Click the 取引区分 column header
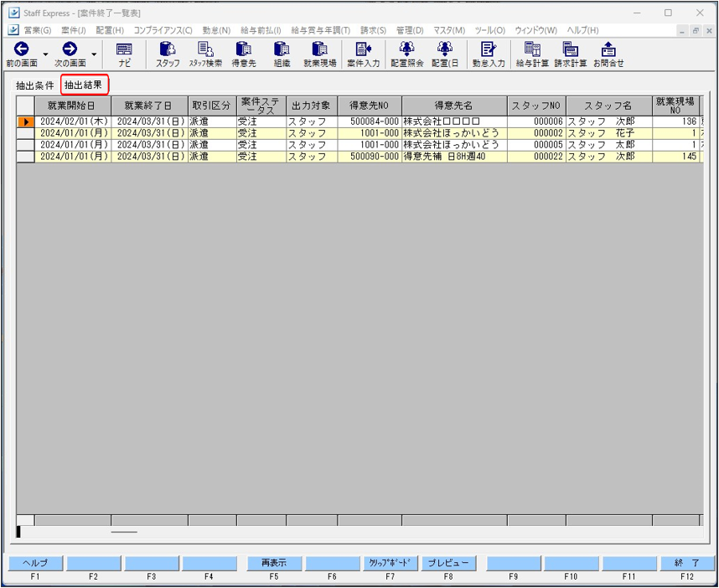 (212, 106)
